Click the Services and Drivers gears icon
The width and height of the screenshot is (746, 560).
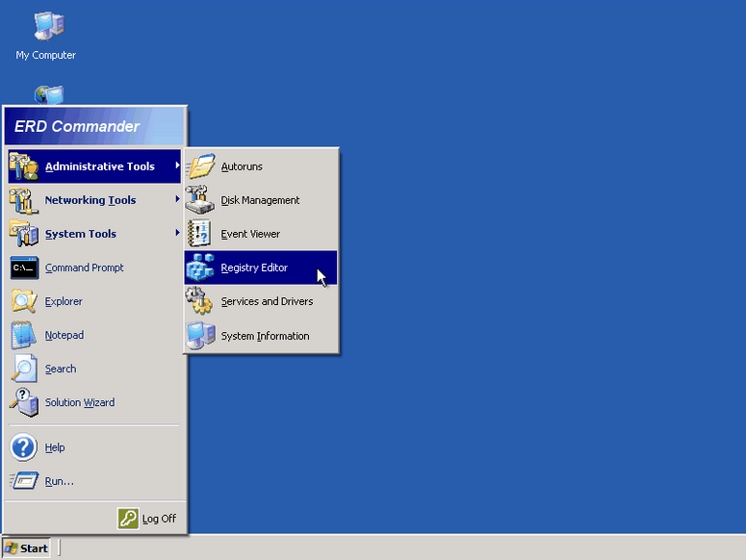199,301
